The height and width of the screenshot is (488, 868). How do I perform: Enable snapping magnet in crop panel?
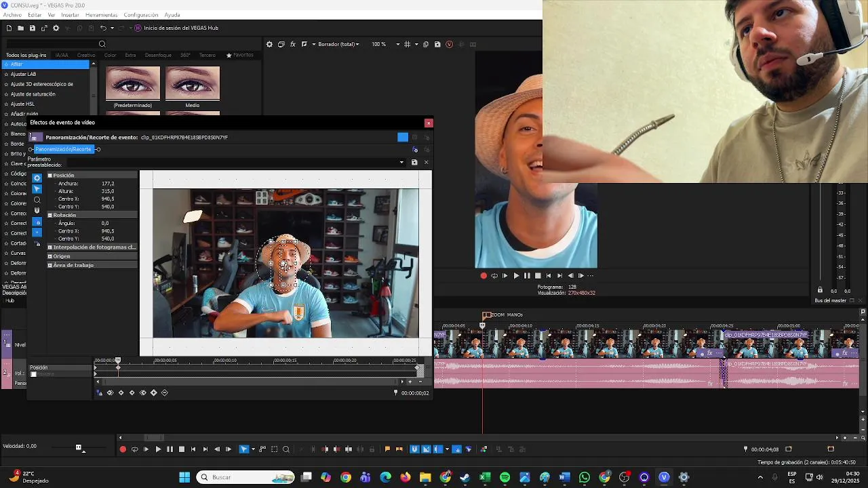coord(37,211)
